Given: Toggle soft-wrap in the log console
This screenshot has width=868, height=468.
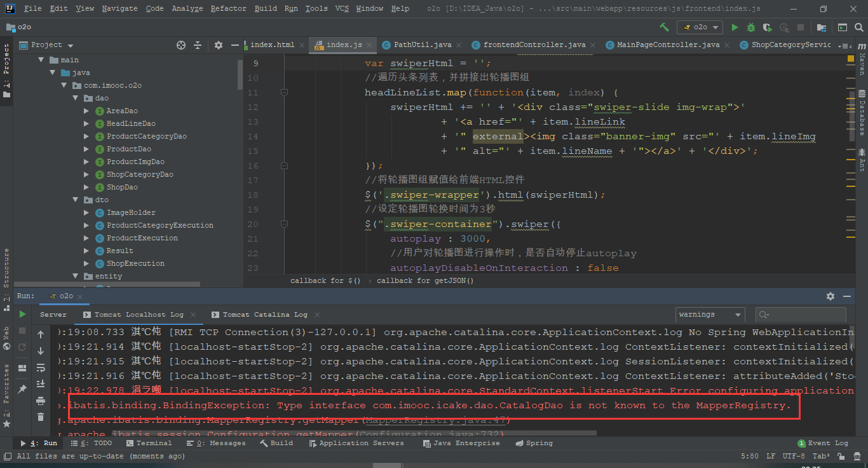Looking at the screenshot, I should pos(41,368).
